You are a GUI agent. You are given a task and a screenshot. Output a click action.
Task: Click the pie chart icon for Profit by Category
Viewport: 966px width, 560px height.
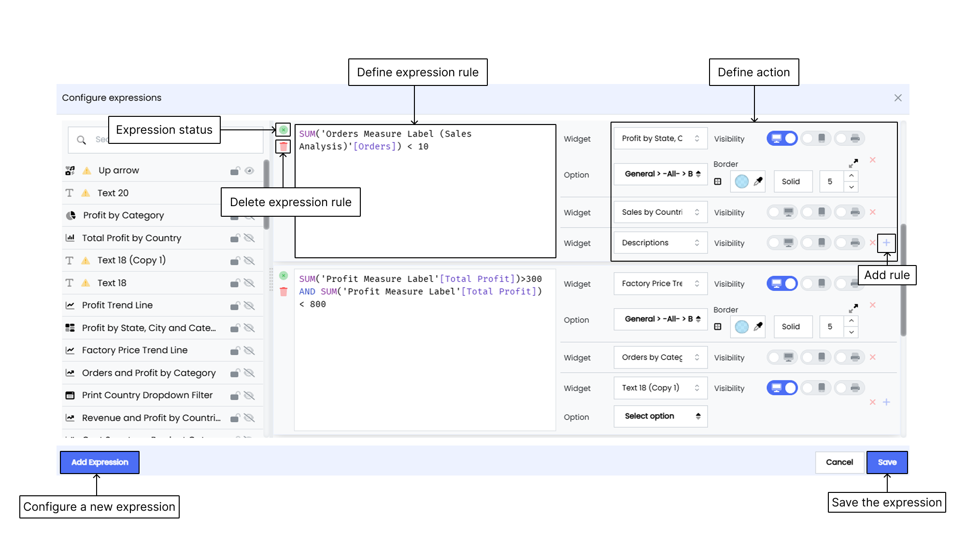[x=71, y=215]
